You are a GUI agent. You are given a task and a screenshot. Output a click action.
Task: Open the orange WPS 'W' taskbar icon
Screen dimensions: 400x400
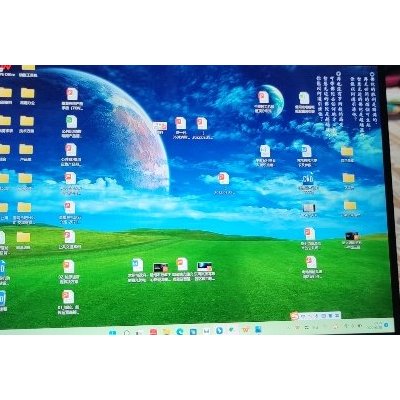[245, 330]
